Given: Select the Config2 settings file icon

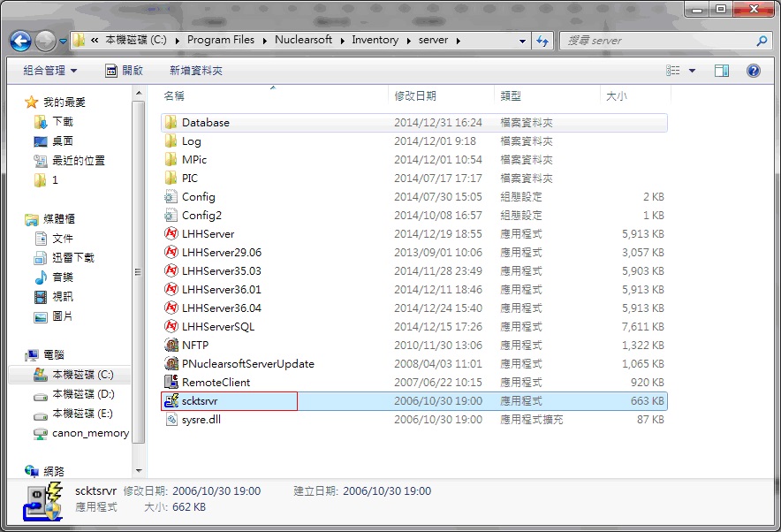Looking at the screenshot, I should (171, 216).
